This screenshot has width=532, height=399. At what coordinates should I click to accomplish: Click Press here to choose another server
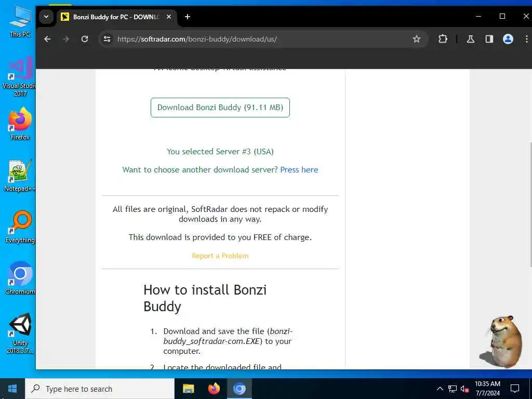pos(299,170)
